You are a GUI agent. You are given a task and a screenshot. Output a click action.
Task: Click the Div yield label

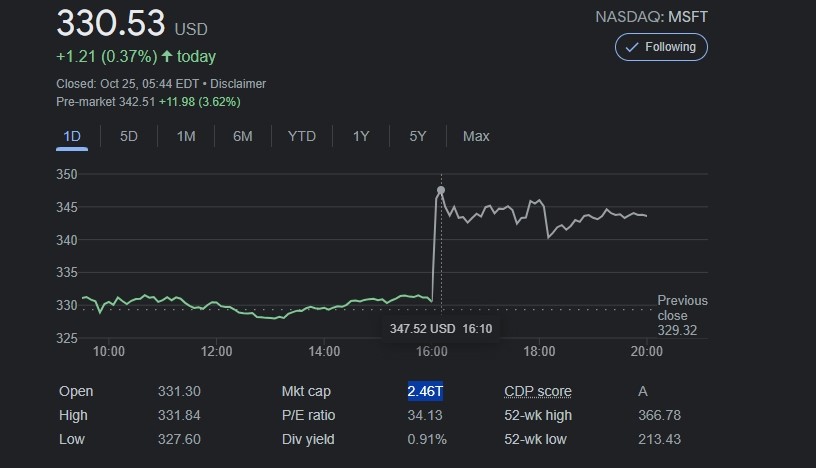[x=308, y=439]
